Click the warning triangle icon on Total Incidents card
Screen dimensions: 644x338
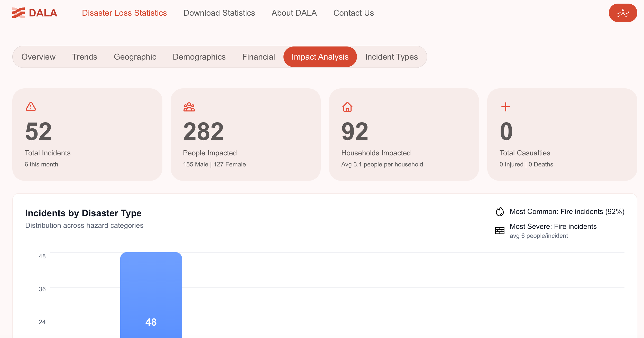click(x=31, y=107)
